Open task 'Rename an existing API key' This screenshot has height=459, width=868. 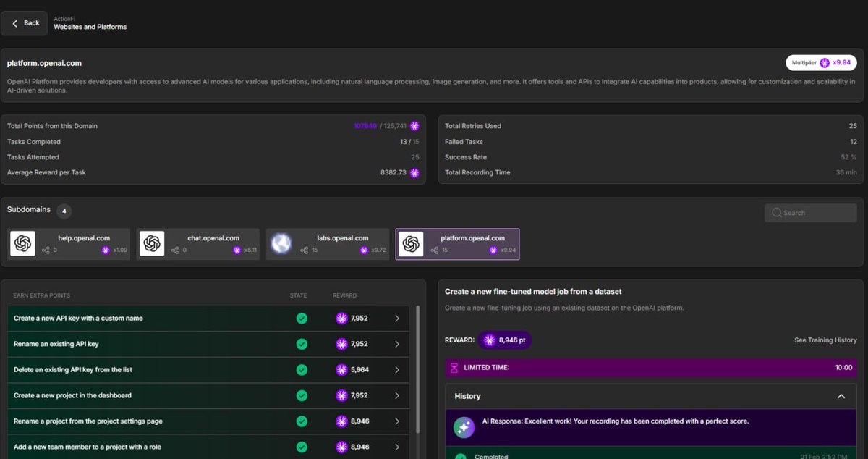208,344
